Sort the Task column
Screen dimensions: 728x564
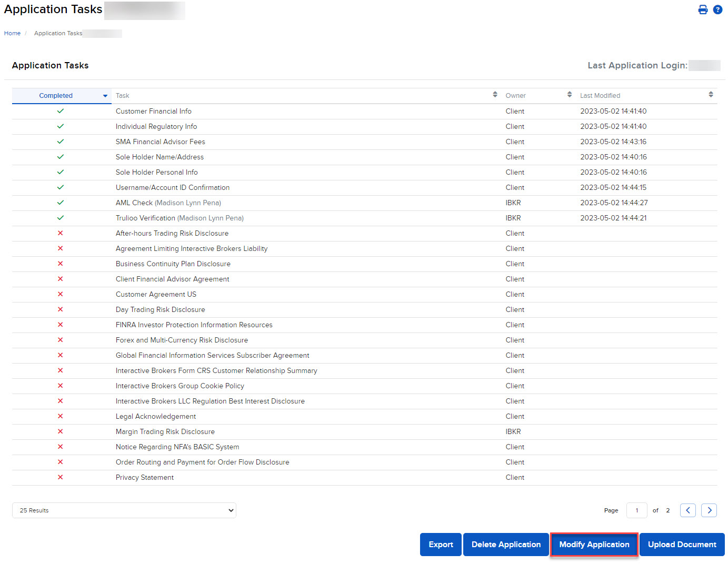(495, 94)
